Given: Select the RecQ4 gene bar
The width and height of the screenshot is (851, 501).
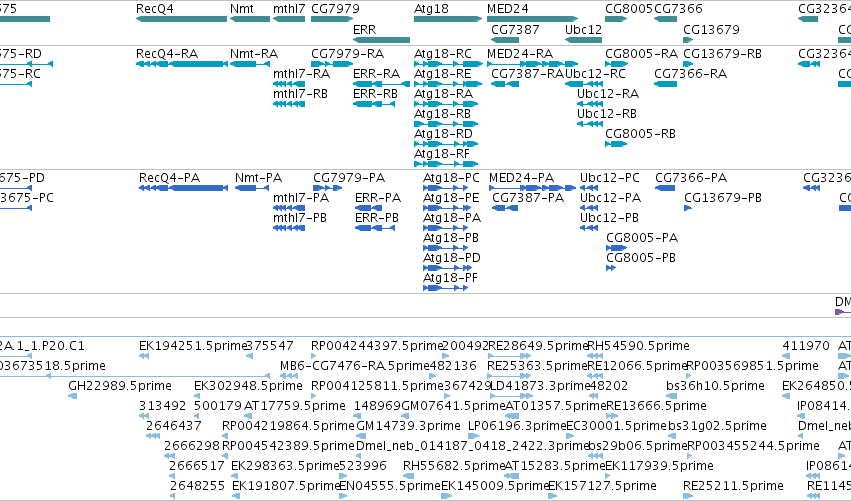Looking at the screenshot, I should coord(181,19).
